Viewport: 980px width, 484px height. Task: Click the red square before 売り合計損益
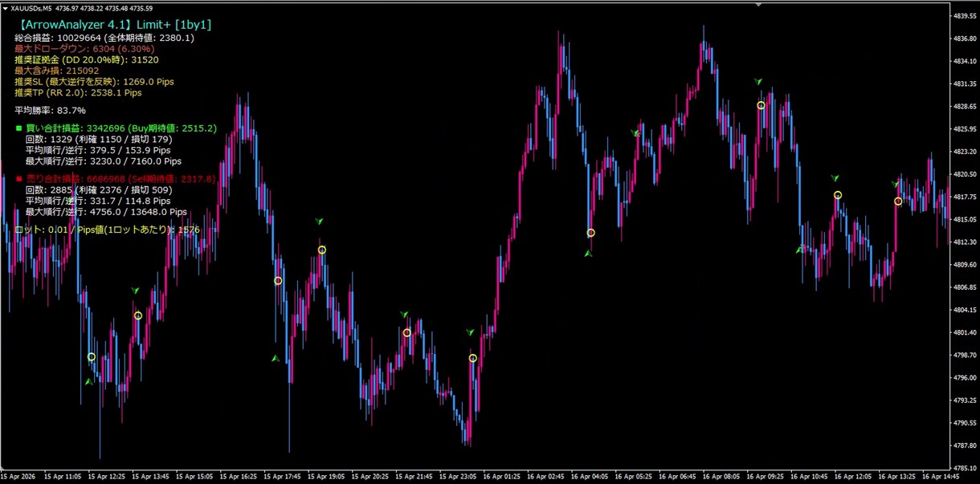point(18,179)
